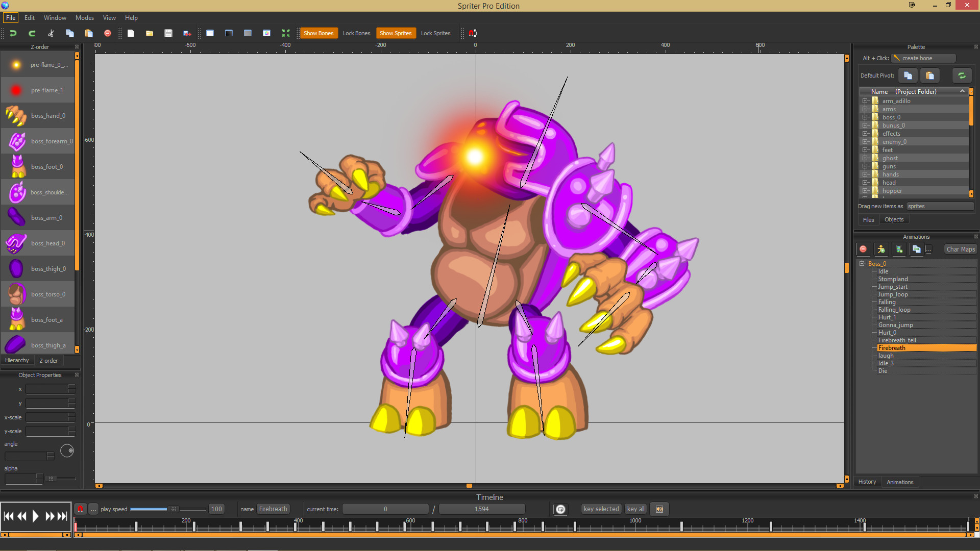Duplicate the current animation using the copy icon
The image size is (980, 551).
point(917,249)
